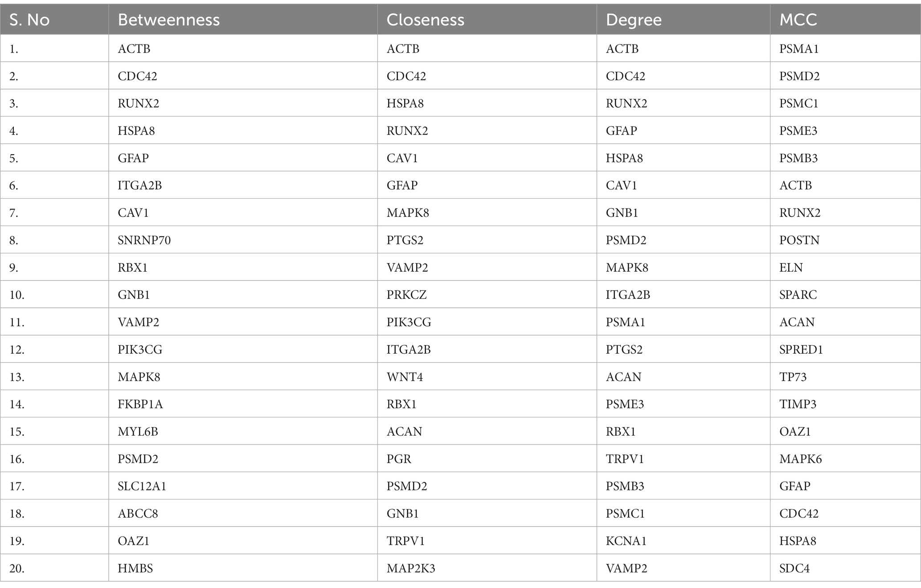This screenshot has height=588, width=921.
Task: Select SNRNP70 in Betweenness column
Action: pos(144,240)
